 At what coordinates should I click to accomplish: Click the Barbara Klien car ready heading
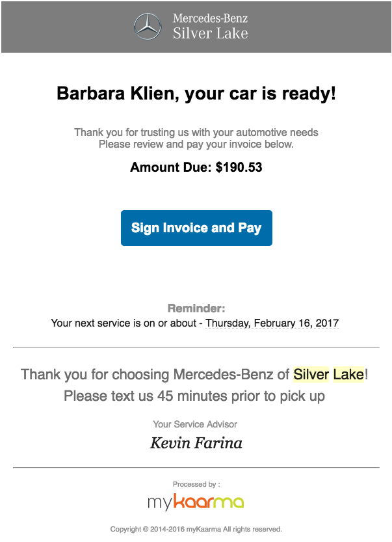pyautogui.click(x=196, y=93)
